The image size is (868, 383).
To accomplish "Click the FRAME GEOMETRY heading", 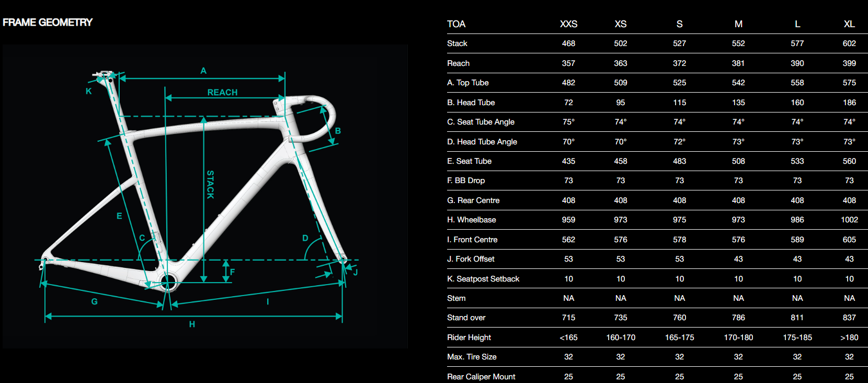I will (48, 22).
